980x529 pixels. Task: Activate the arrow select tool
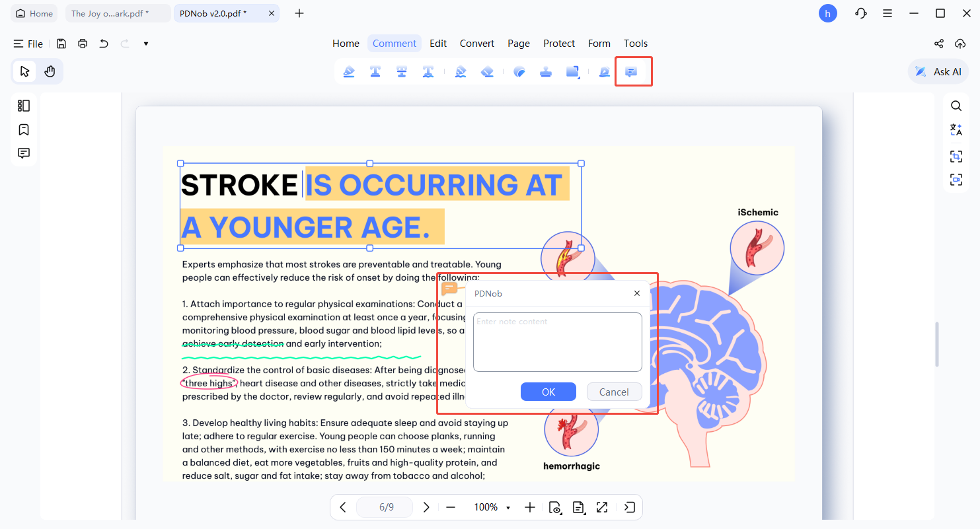click(x=25, y=71)
